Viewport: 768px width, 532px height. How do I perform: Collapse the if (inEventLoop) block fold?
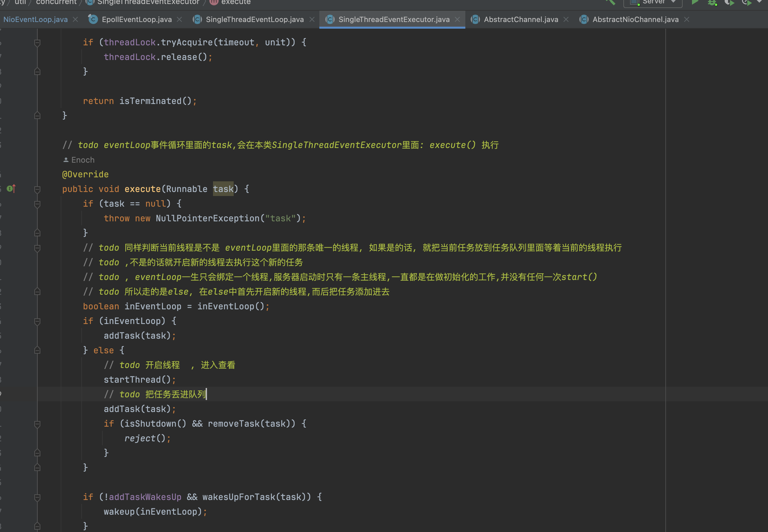point(37,321)
